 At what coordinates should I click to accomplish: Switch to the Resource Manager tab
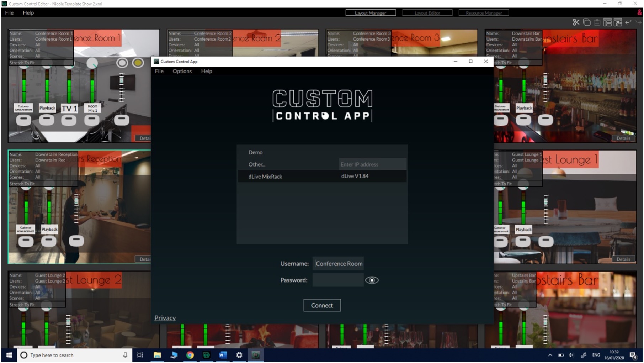[484, 13]
